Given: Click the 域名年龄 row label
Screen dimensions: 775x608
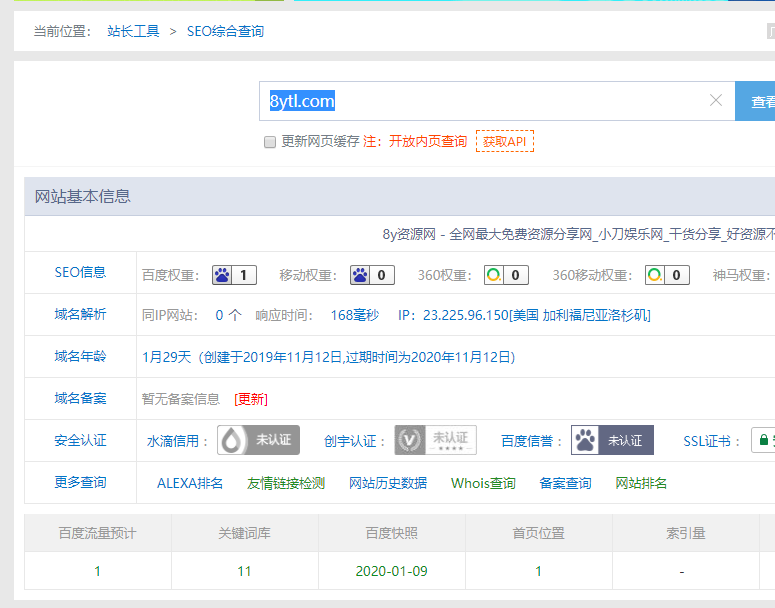Looking at the screenshot, I should tap(80, 356).
